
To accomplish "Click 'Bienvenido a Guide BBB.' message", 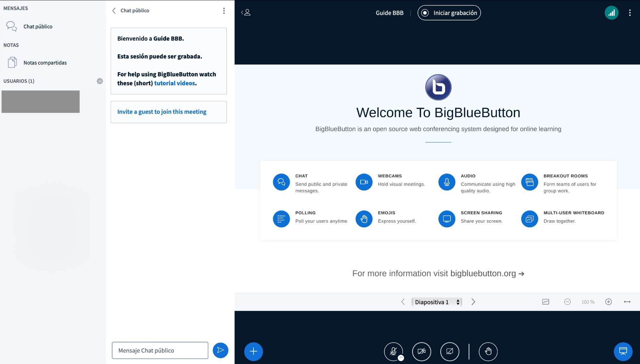I will [150, 39].
